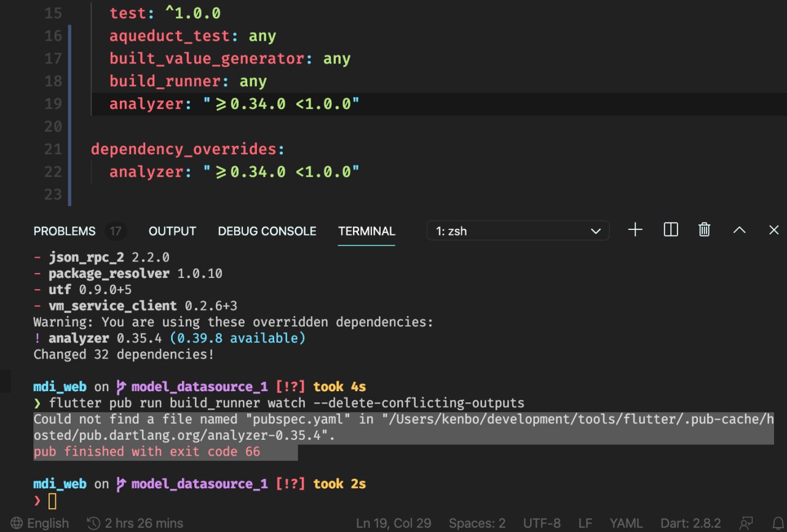Switch to the PROBLEMS tab

pyautogui.click(x=65, y=231)
